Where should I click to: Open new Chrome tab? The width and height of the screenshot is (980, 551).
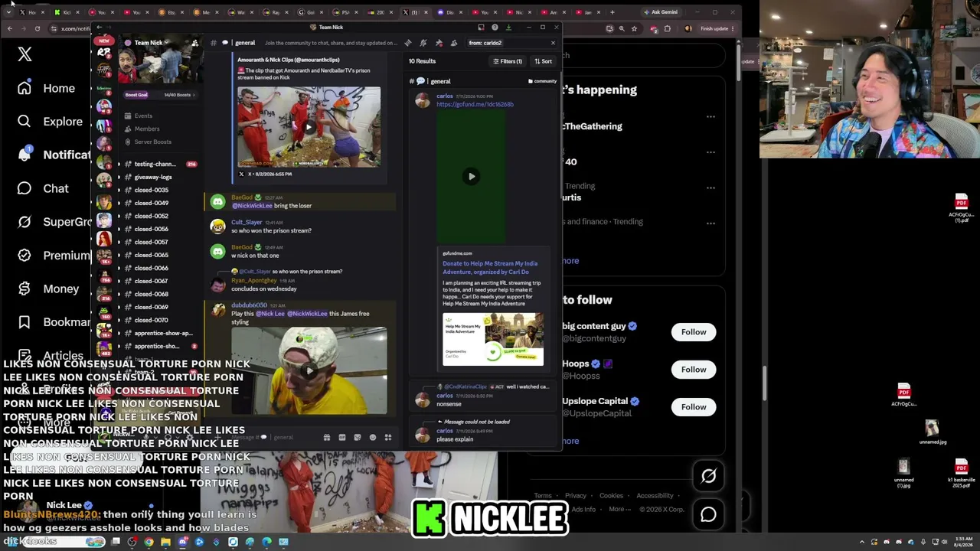[612, 12]
